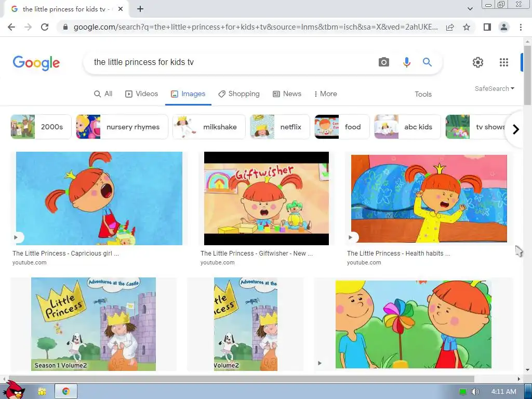532x399 pixels.
Task: Reload the current page
Action: pos(45,27)
